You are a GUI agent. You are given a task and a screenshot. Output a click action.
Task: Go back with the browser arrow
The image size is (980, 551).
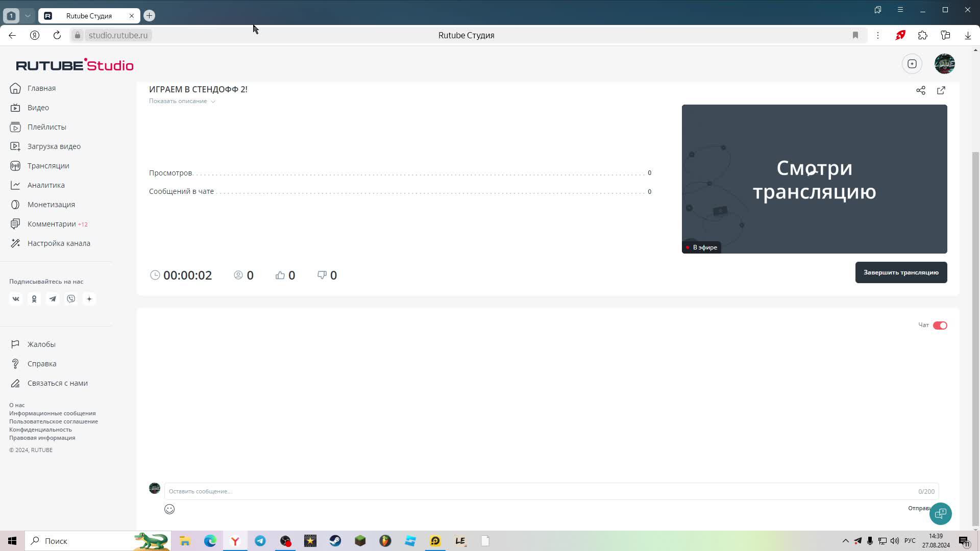pos(12,35)
